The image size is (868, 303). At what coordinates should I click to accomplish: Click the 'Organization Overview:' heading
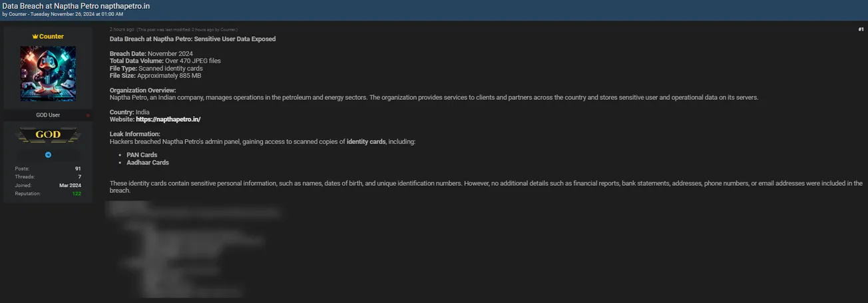coord(143,90)
